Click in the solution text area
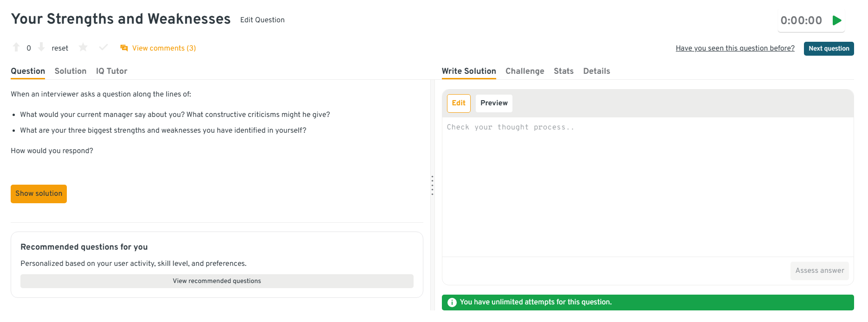Viewport: 868px width, 322px height. click(648, 186)
